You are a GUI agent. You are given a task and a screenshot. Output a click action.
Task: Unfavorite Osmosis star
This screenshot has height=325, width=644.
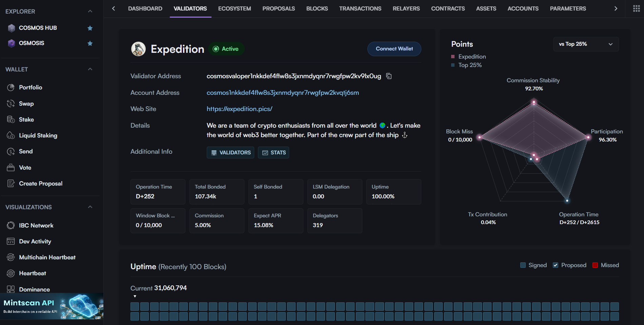click(x=90, y=43)
